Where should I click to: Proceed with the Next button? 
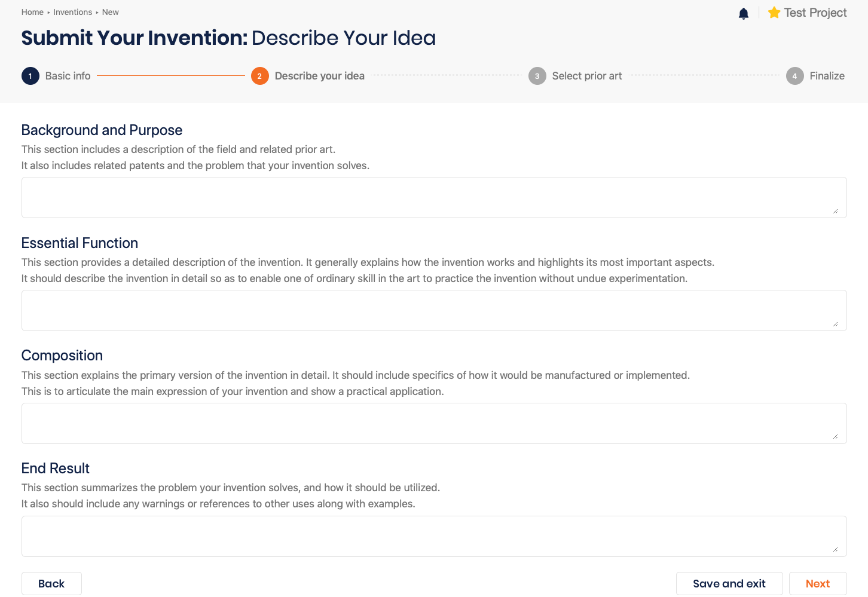pos(818,584)
